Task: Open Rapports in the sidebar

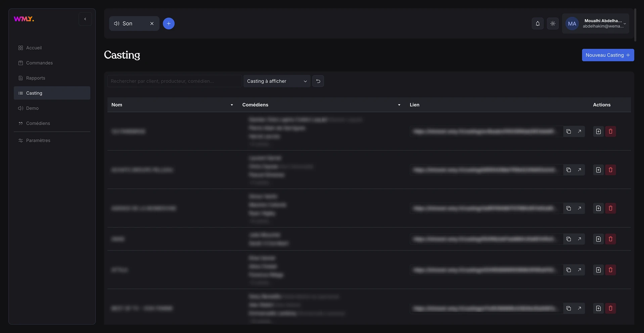Action: point(52,78)
